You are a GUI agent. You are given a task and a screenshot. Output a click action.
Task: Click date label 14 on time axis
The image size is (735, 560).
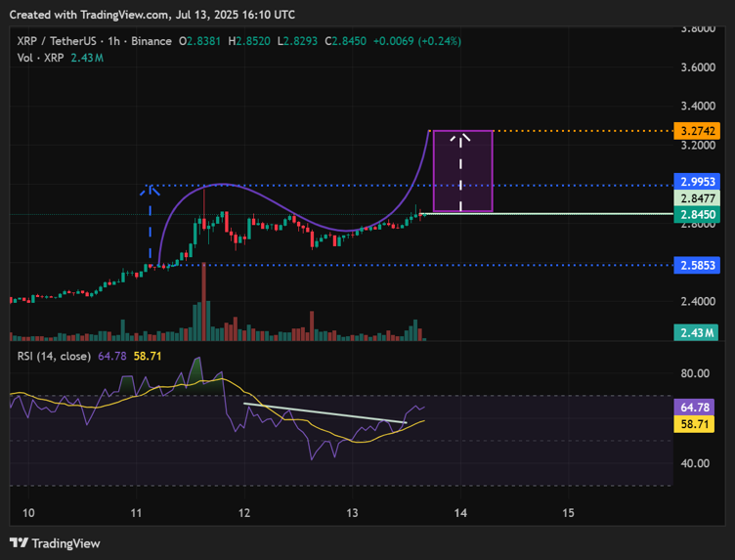tap(461, 513)
